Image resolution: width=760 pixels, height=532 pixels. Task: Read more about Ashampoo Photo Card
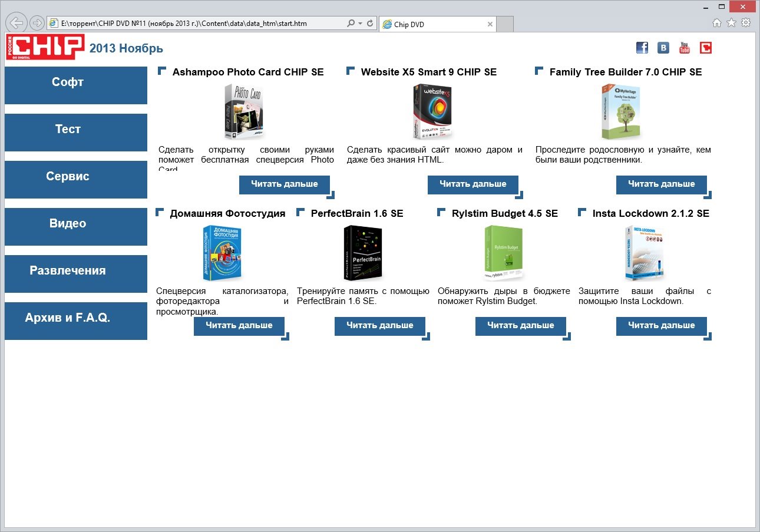click(x=285, y=184)
